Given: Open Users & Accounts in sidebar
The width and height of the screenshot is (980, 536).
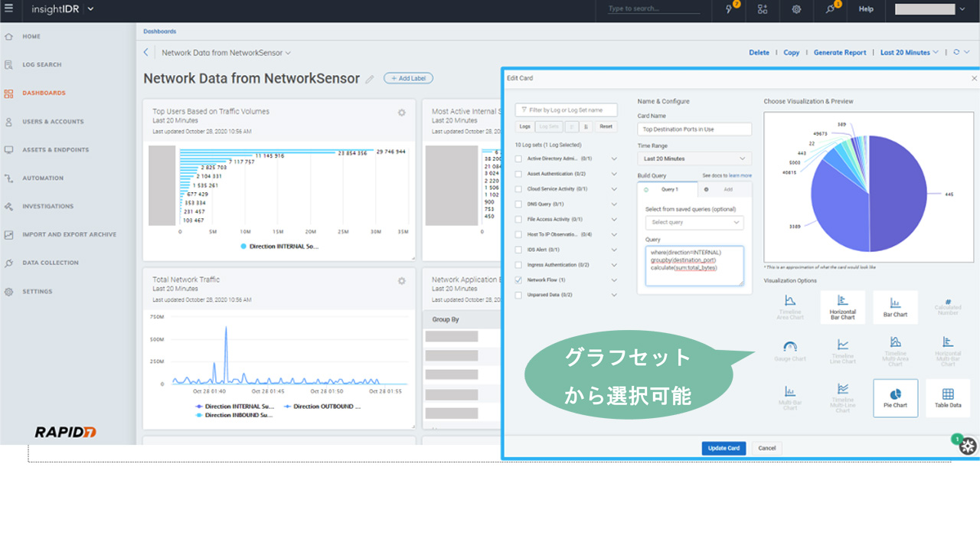Looking at the screenshot, I should (53, 122).
